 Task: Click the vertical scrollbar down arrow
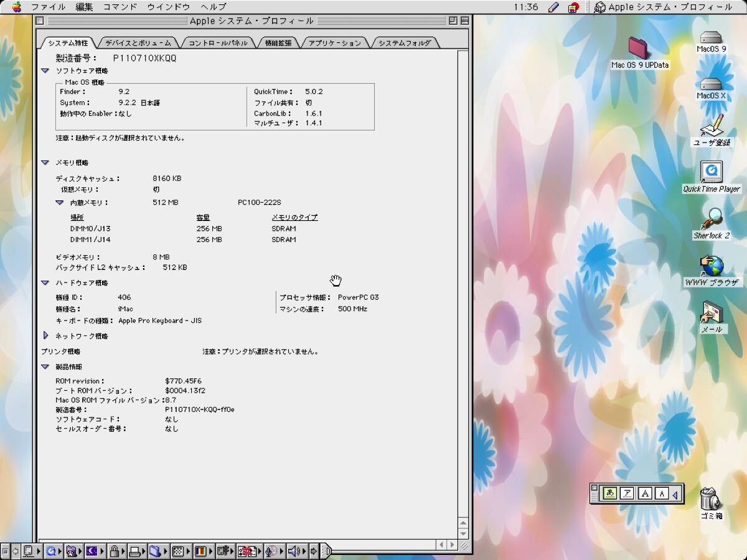[x=463, y=533]
